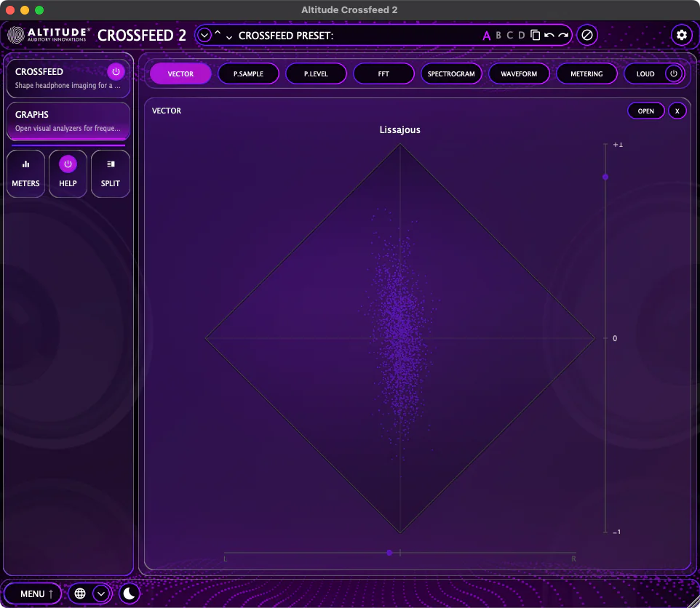Toggle dark mode with moon icon

129,593
